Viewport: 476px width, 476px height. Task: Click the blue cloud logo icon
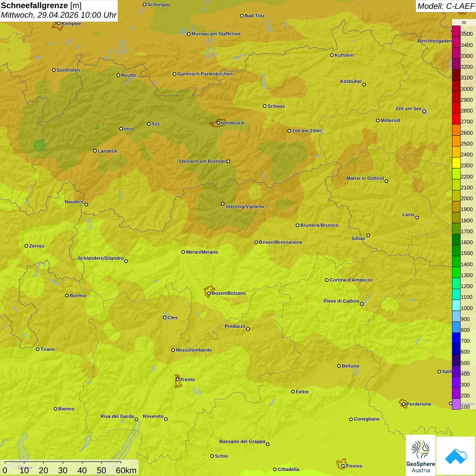(x=456, y=456)
